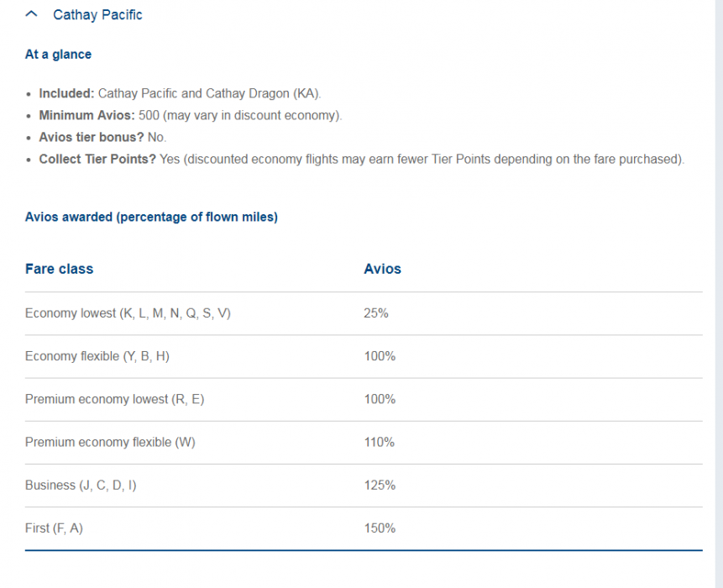Click the Collect Tier Points bullet
The image size is (723, 588).
coord(361,160)
